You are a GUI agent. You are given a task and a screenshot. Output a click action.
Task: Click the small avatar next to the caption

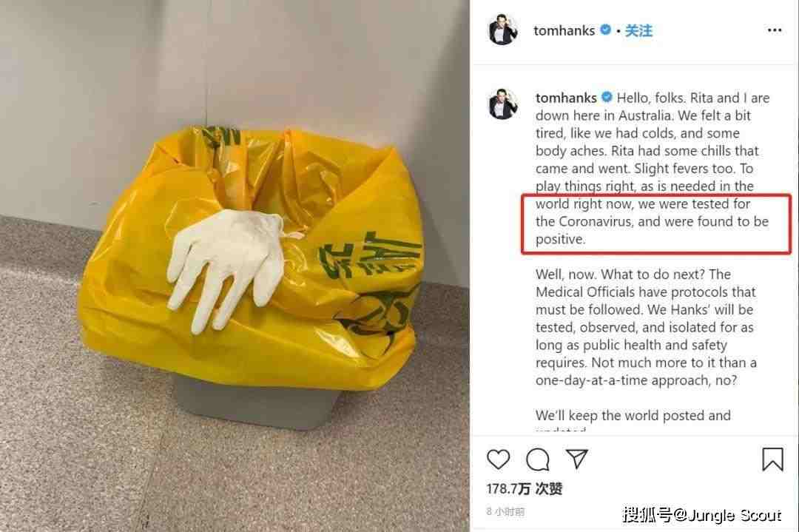[504, 104]
